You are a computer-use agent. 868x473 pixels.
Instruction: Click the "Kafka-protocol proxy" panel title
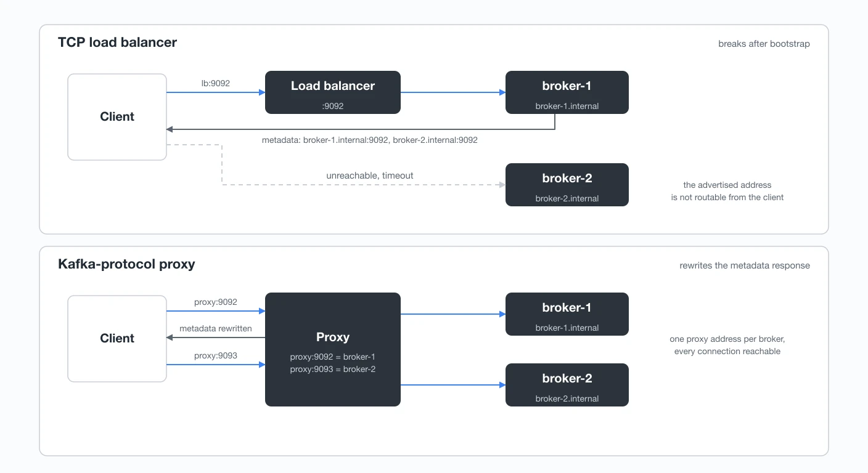coord(126,264)
